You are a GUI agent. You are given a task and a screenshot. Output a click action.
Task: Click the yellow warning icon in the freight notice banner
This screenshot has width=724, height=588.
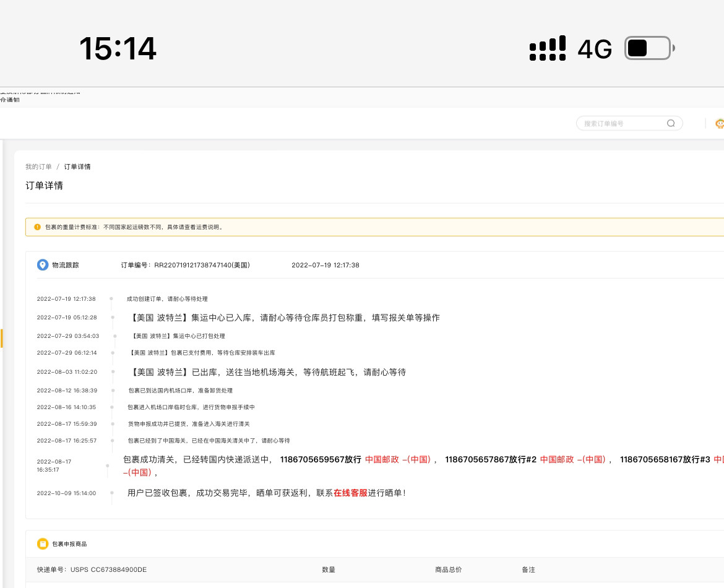pyautogui.click(x=37, y=227)
